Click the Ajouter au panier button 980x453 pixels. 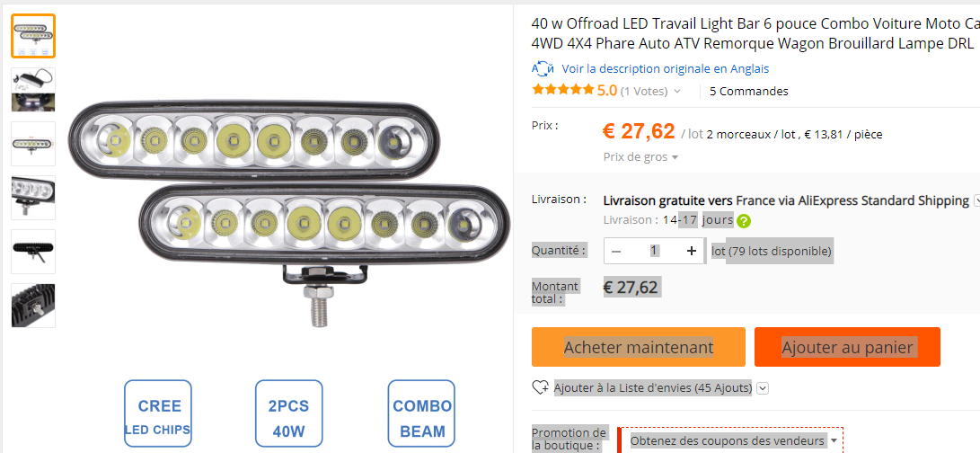[847, 347]
